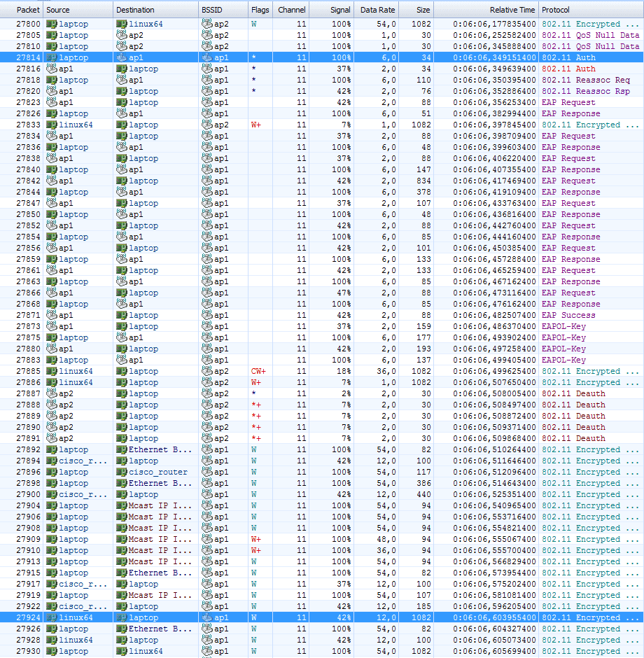Select packet number 27823
Viewport: 644px width, 658px height.
[29, 102]
